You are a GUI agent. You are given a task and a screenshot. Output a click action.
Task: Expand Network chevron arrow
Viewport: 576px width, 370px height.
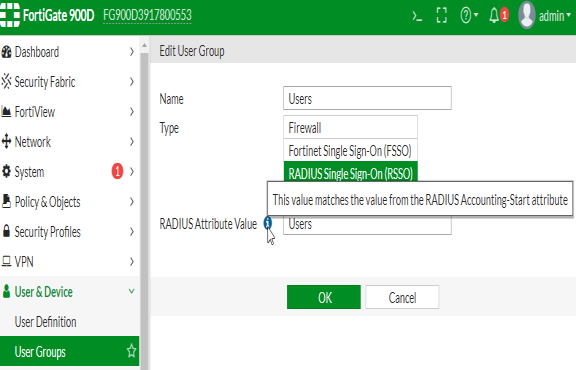132,142
